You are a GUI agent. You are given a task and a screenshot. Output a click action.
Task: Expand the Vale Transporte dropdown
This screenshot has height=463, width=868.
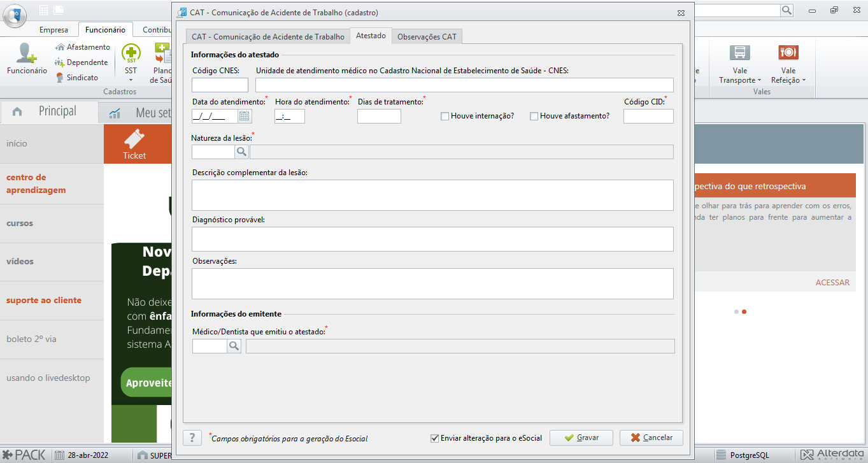pyautogui.click(x=759, y=80)
